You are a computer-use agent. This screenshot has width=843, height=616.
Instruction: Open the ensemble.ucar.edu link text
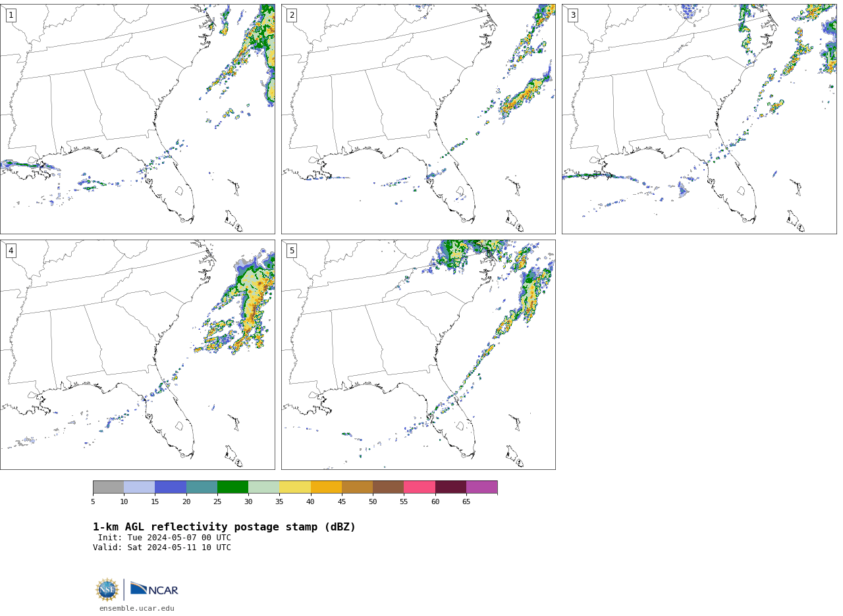[x=137, y=608]
